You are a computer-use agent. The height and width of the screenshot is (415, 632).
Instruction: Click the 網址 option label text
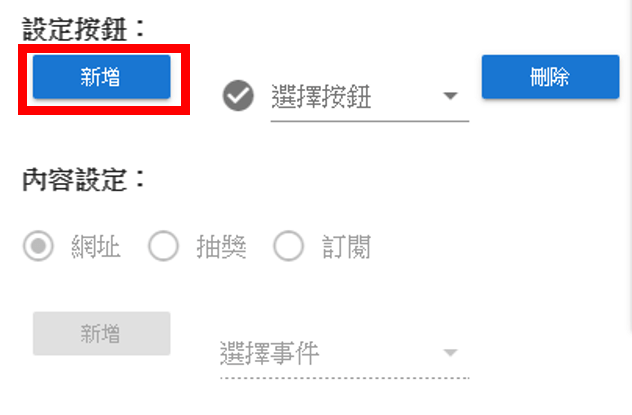(x=96, y=247)
